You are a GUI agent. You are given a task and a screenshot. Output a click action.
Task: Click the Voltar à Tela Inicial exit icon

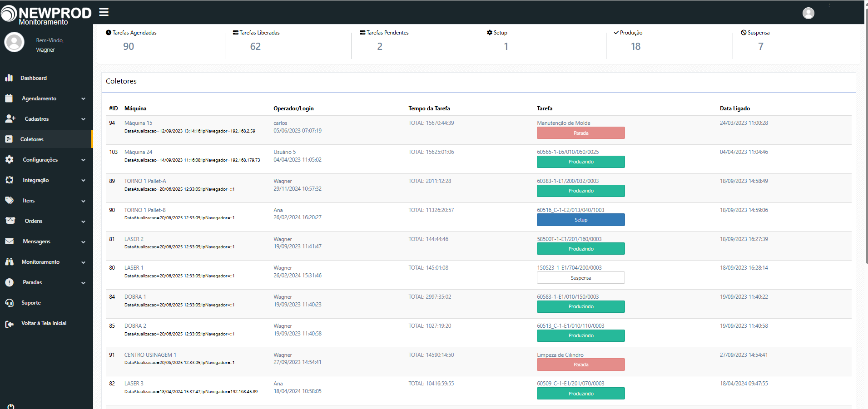(9, 324)
